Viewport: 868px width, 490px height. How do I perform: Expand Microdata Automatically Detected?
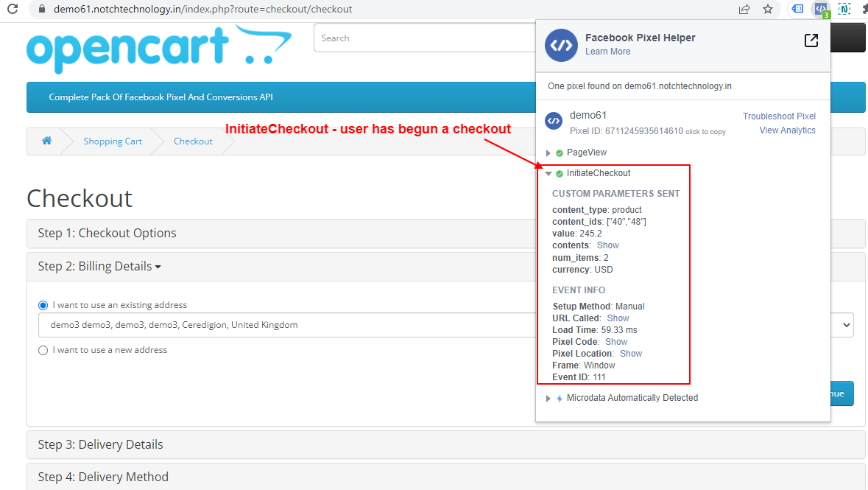click(x=548, y=399)
